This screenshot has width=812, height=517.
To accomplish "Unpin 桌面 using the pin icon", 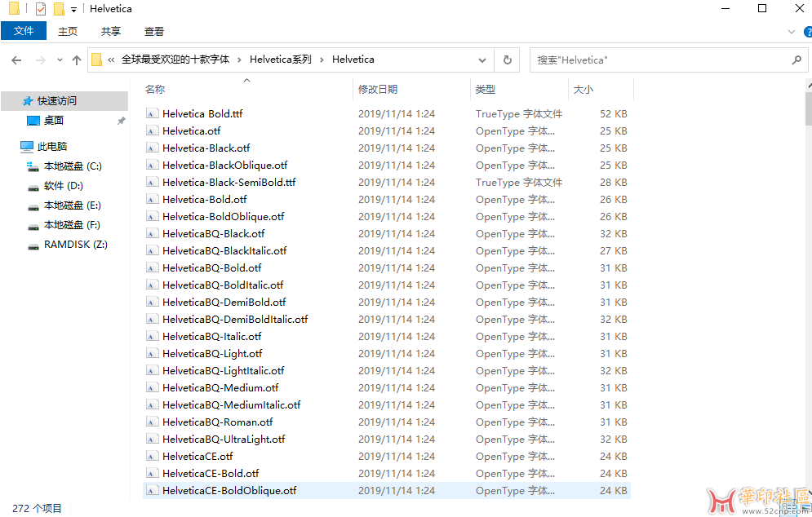I will tap(121, 121).
